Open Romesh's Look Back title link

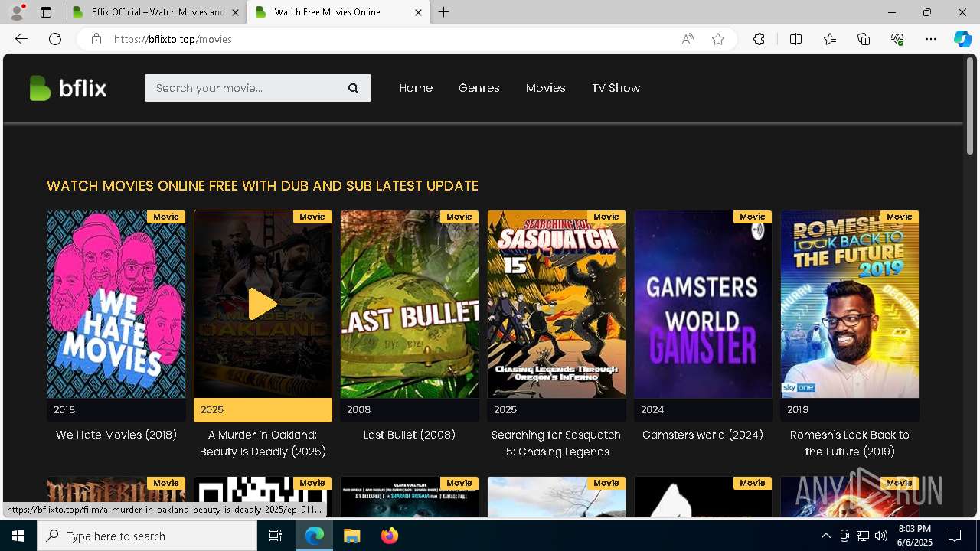point(850,443)
